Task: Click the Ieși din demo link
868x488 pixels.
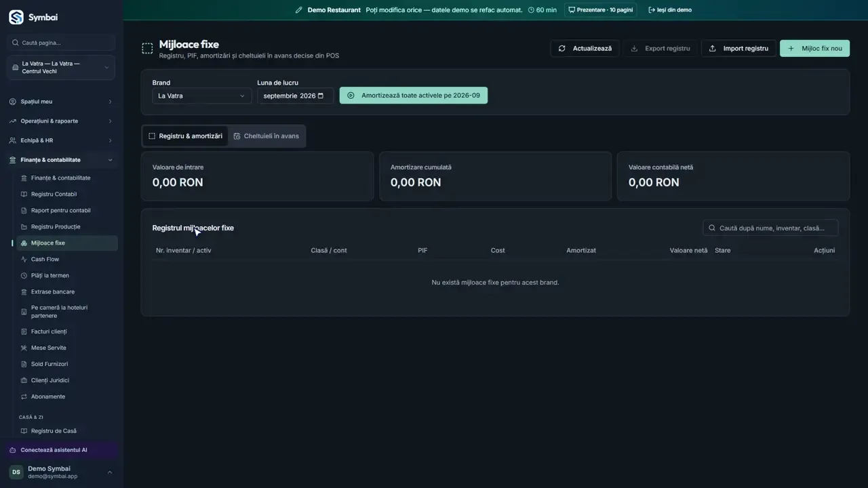Action: (670, 10)
